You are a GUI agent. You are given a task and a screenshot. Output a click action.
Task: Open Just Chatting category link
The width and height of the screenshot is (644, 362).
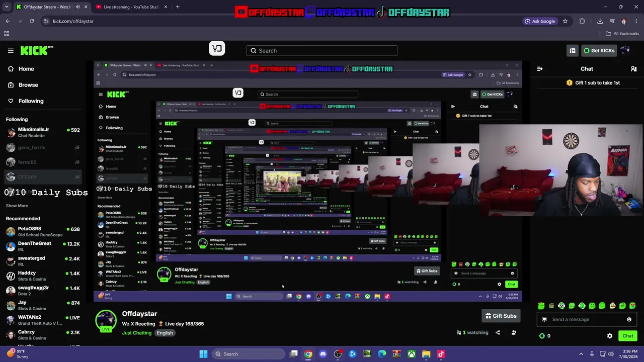(x=136, y=333)
